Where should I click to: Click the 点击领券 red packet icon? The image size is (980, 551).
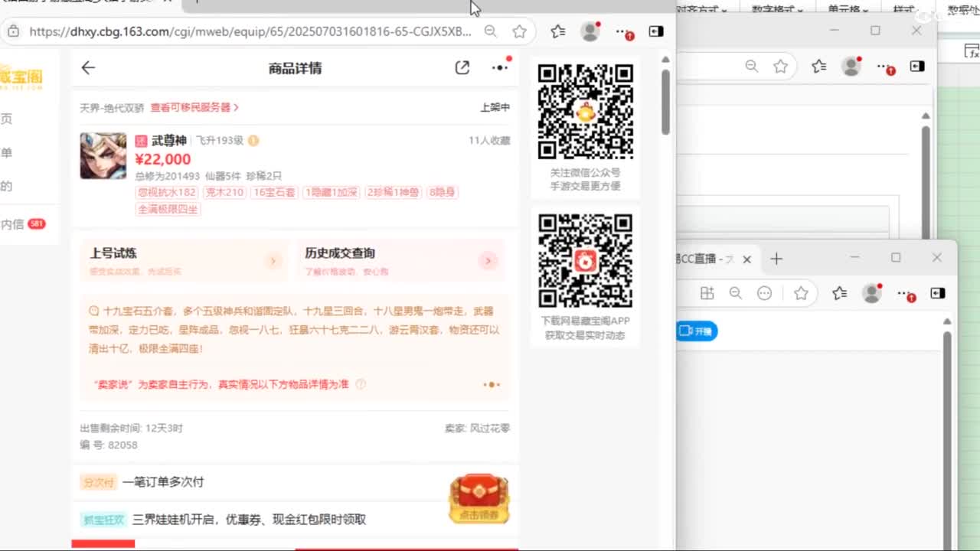(x=479, y=498)
